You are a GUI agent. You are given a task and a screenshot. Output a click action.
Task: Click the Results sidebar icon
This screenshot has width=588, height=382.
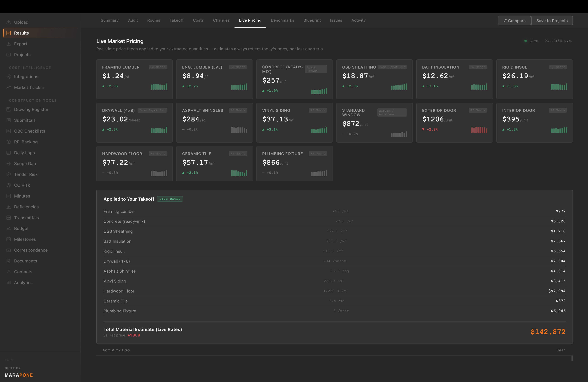[9, 33]
